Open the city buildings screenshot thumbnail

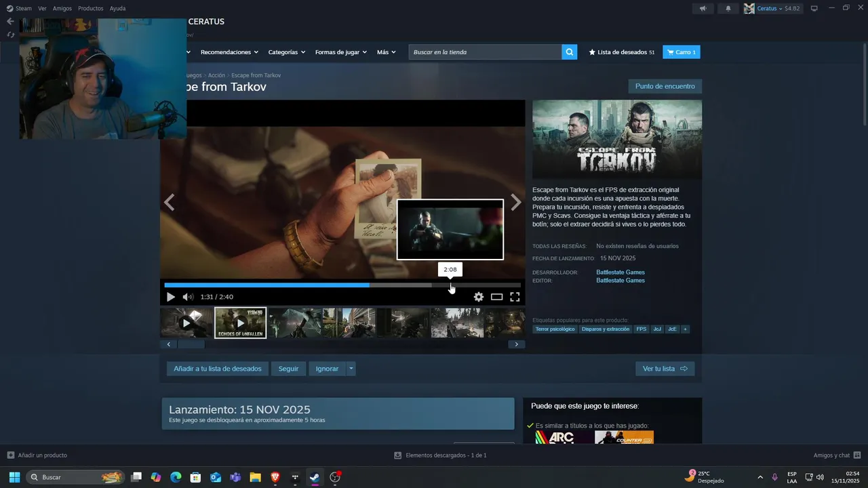[349, 323]
